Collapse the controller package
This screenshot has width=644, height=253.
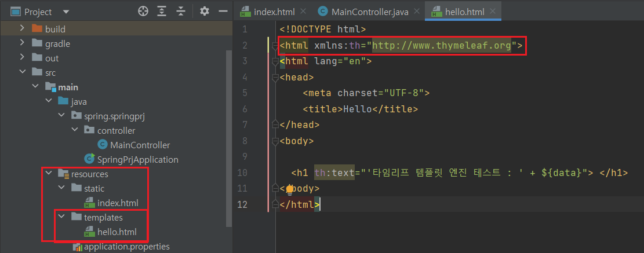coord(75,130)
